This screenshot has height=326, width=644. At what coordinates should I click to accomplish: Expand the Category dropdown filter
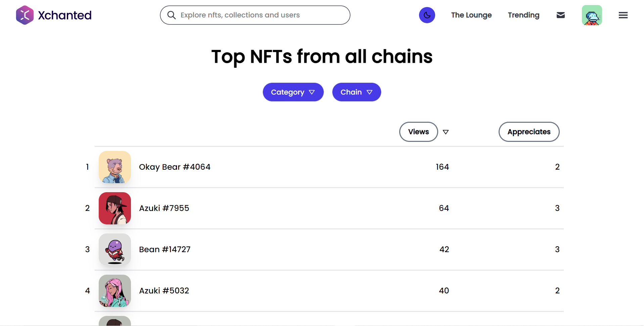coord(293,92)
